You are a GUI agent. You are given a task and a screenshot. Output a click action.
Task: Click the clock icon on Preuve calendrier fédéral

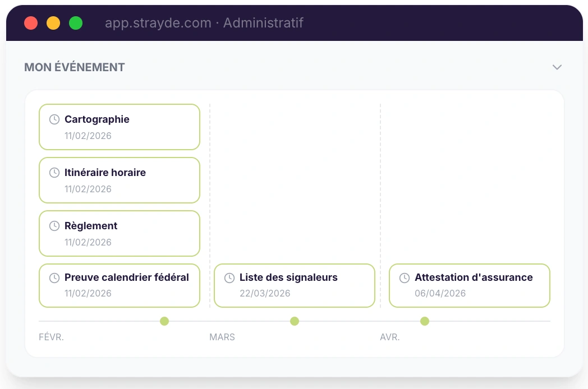pyautogui.click(x=54, y=277)
